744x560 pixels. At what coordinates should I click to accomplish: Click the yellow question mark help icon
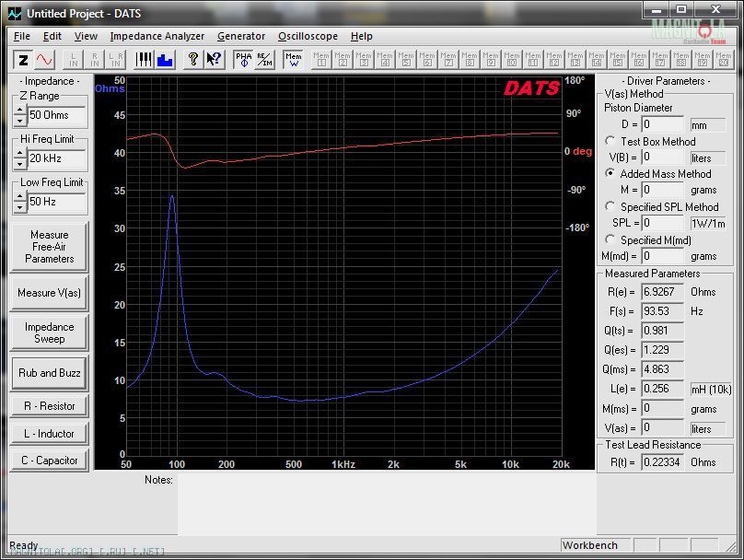click(x=193, y=60)
